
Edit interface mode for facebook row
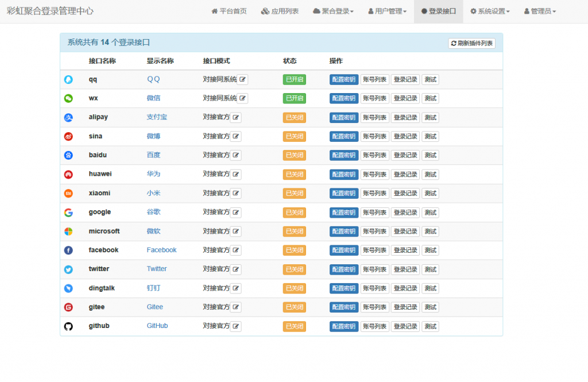coord(236,250)
